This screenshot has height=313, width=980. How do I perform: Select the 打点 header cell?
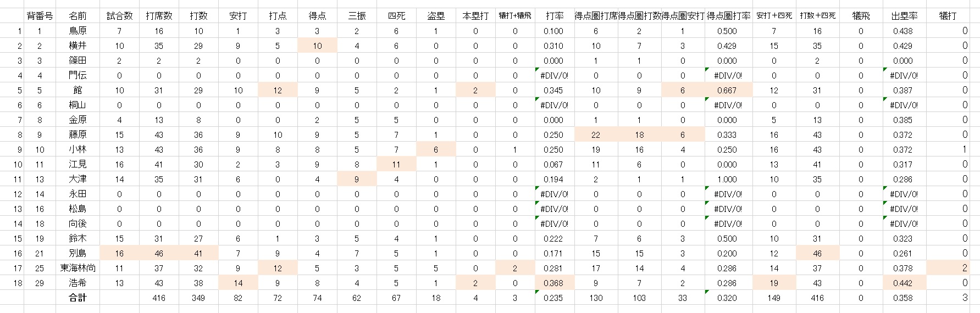coord(278,16)
